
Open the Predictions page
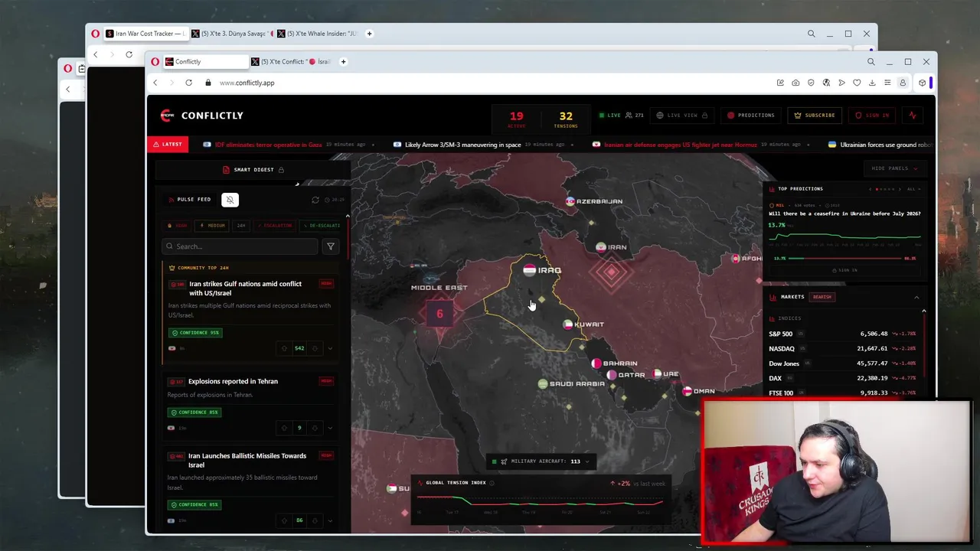(751, 116)
